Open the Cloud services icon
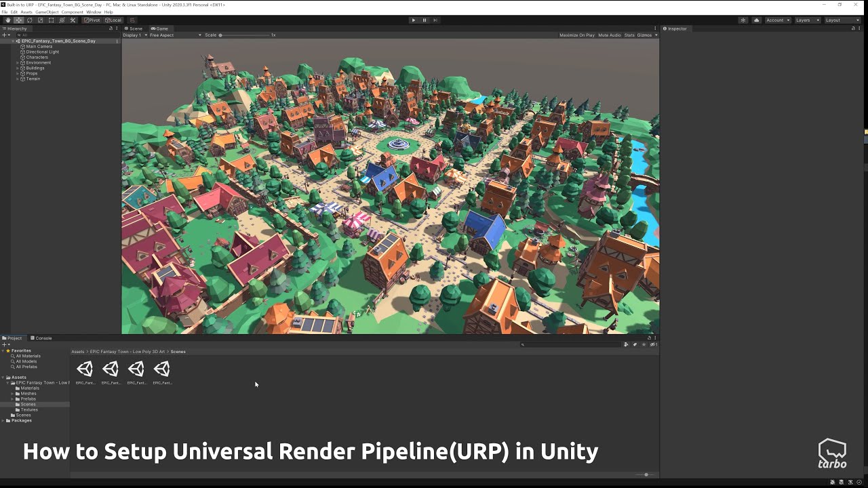Viewport: 868px width, 488px height. [757, 20]
